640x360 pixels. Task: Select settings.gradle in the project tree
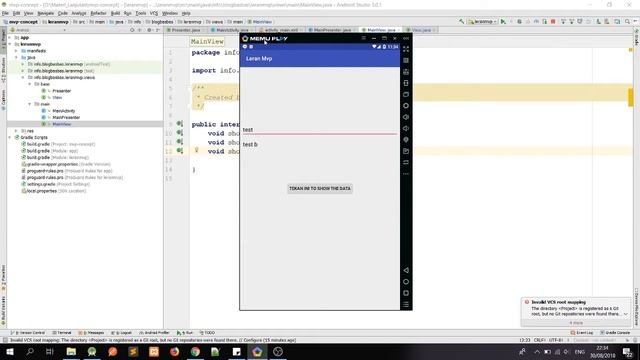click(41, 184)
